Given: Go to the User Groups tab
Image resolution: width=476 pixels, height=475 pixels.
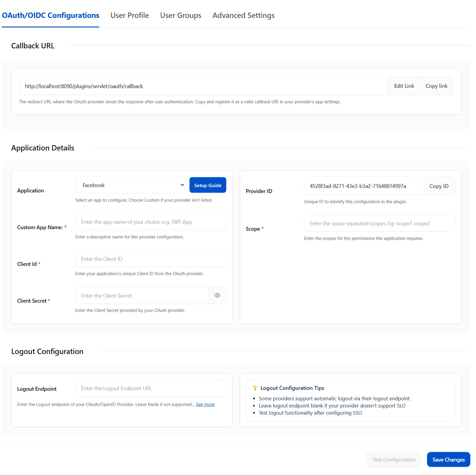Looking at the screenshot, I should tap(181, 15).
